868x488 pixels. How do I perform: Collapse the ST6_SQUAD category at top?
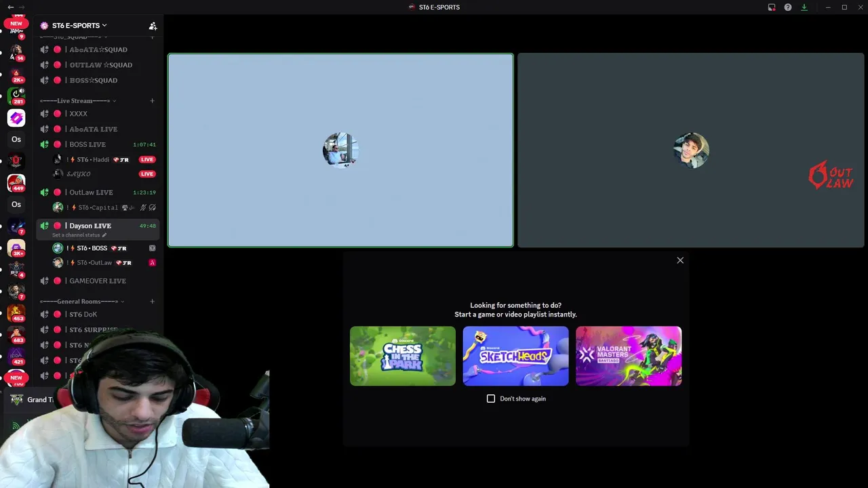73,37
